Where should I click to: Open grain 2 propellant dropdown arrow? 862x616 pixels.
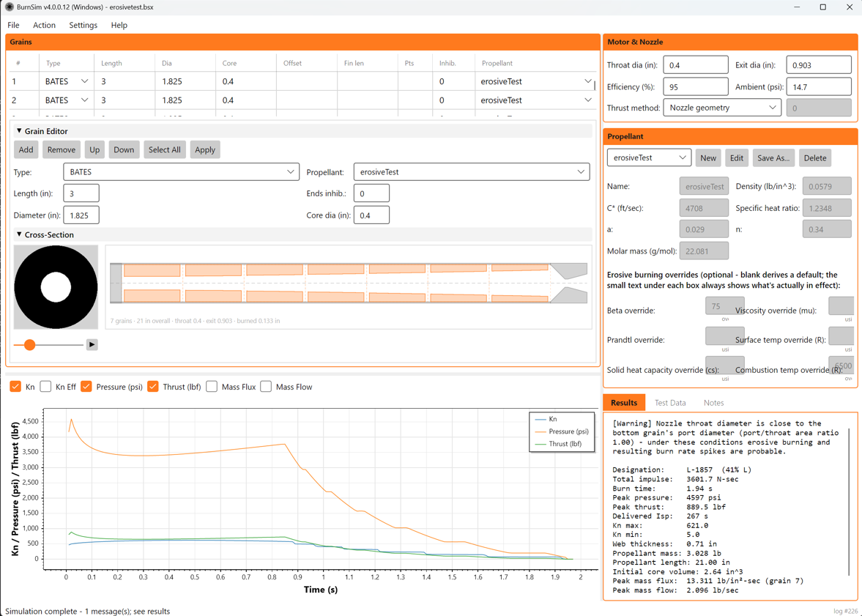[588, 100]
